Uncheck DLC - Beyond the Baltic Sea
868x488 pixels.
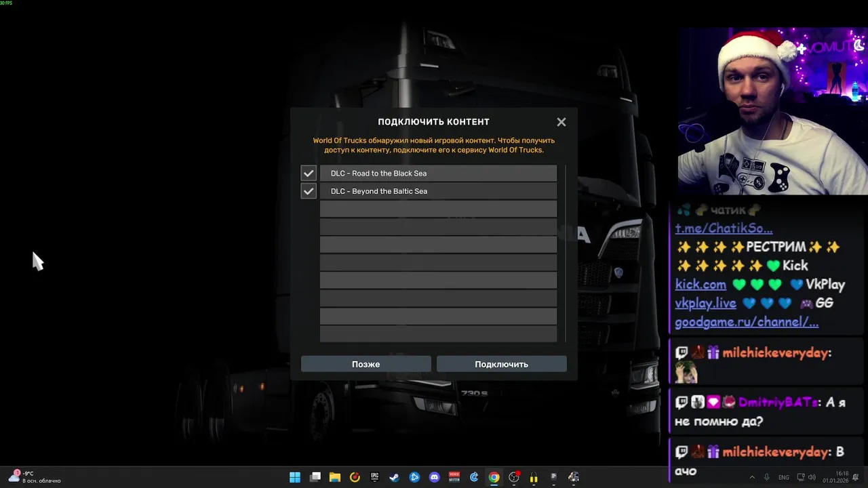coord(309,191)
